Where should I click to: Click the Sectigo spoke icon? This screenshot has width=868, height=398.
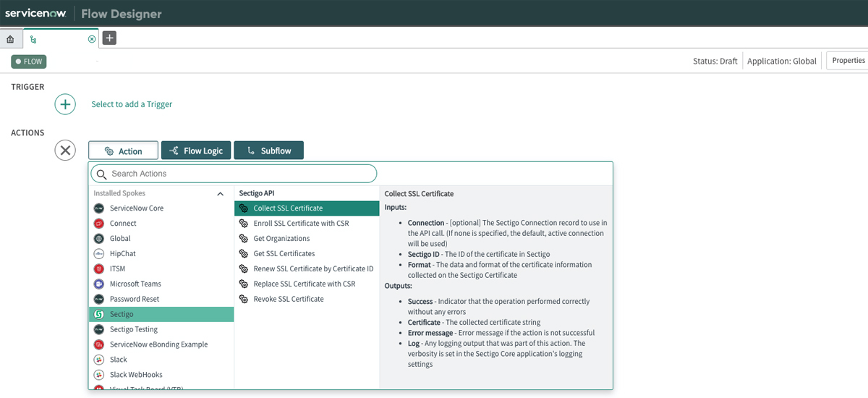pyautogui.click(x=99, y=314)
